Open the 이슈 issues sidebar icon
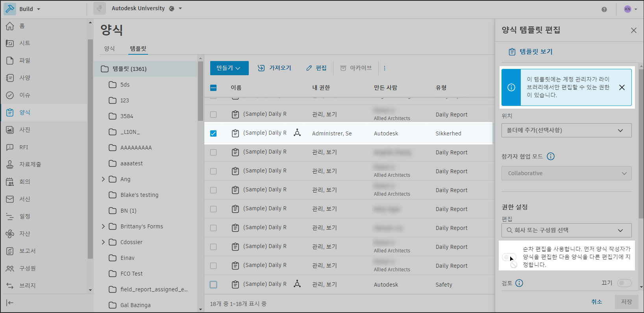 (x=10, y=95)
